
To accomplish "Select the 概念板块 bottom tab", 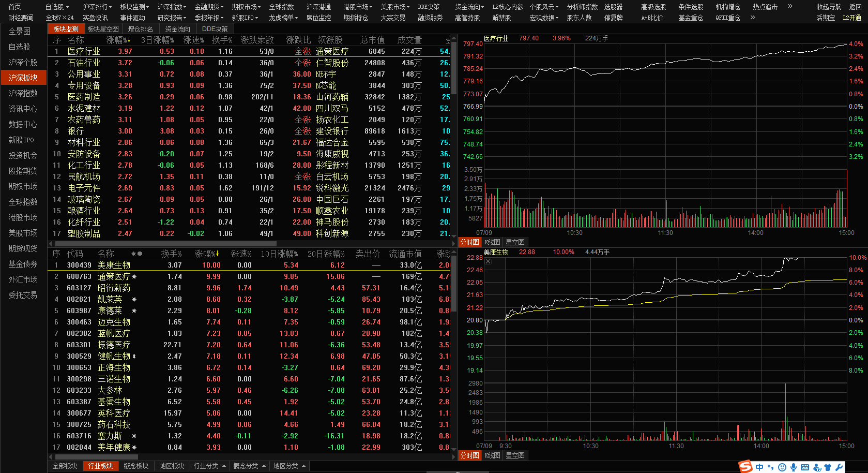I will [x=136, y=466].
